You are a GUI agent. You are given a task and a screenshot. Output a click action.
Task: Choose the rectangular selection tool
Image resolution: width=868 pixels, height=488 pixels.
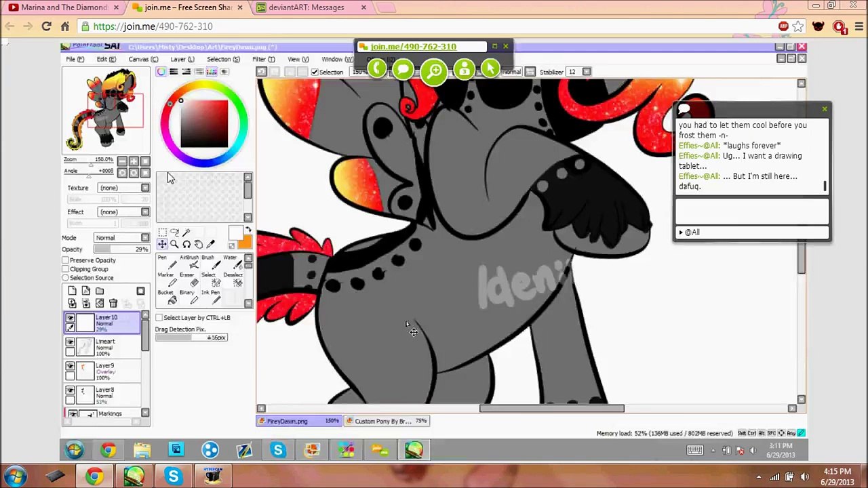click(162, 232)
